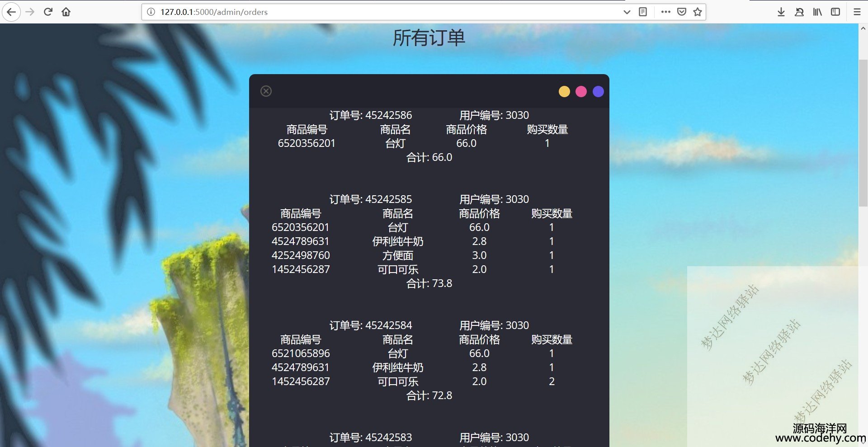The height and width of the screenshot is (447, 868).
Task: Select order number text "订单号: 45242583"
Action: pyautogui.click(x=371, y=438)
